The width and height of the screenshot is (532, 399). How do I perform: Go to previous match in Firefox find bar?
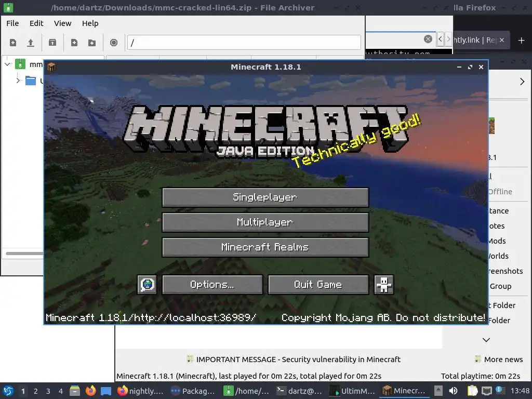[x=440, y=39]
